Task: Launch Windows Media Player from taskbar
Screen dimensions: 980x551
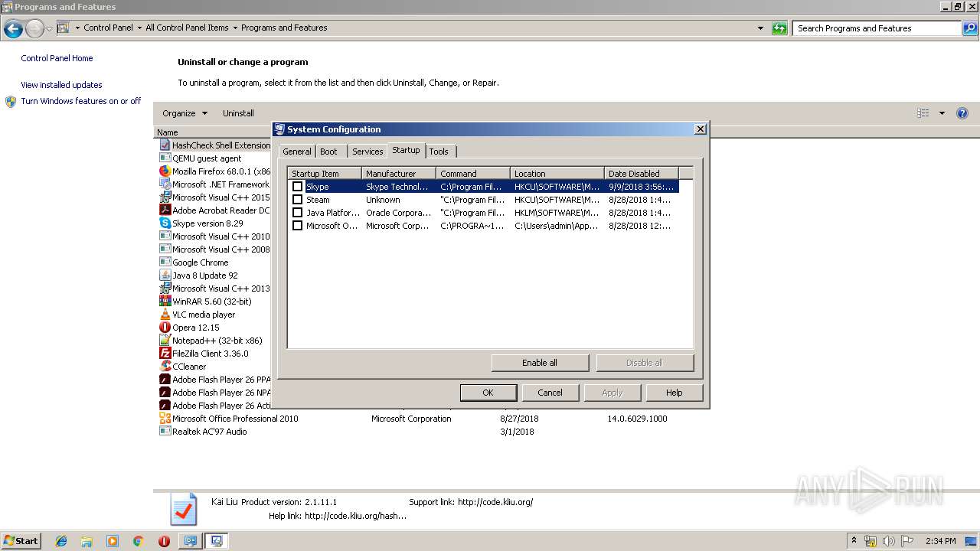Action: [x=113, y=541]
